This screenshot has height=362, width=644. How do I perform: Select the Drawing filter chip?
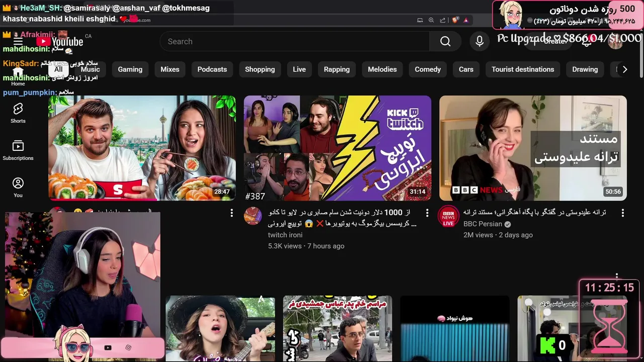(585, 69)
